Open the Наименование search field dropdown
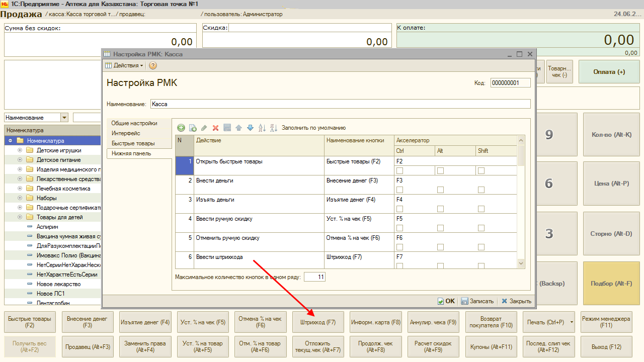 pyautogui.click(x=64, y=118)
